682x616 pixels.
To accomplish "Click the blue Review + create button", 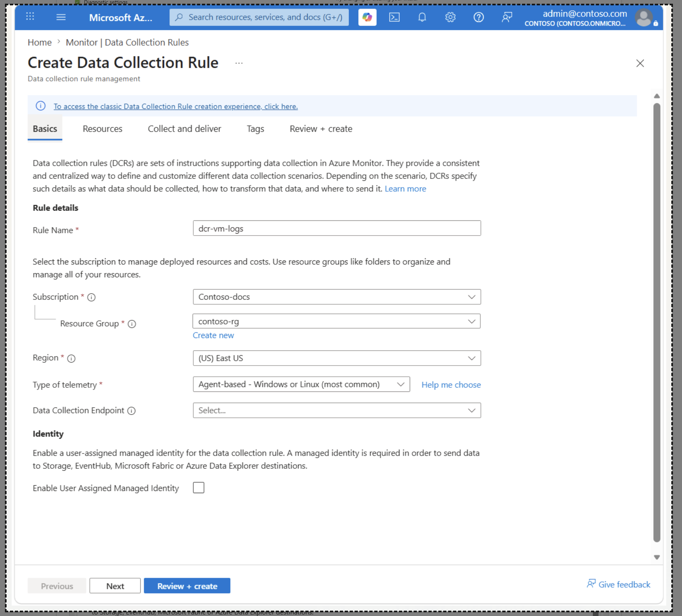I will [x=187, y=586].
